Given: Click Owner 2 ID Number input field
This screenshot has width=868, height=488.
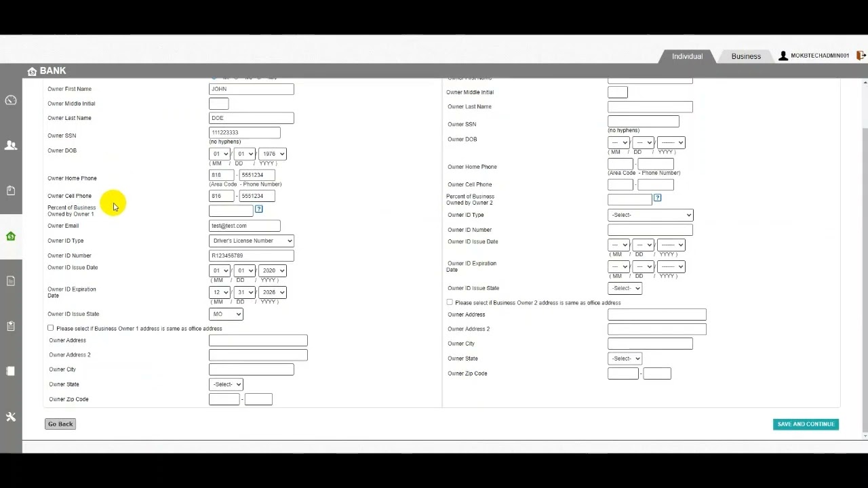Looking at the screenshot, I should (650, 230).
